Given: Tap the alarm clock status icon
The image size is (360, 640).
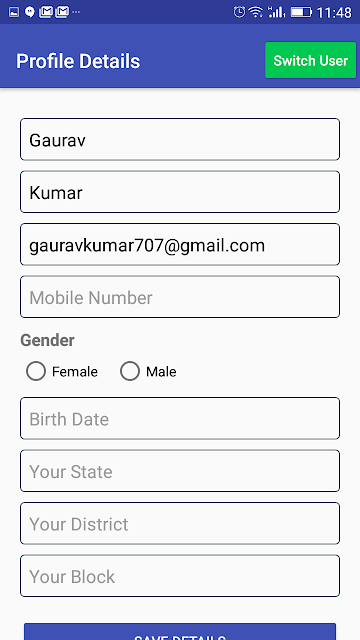Looking at the screenshot, I should pos(240,12).
